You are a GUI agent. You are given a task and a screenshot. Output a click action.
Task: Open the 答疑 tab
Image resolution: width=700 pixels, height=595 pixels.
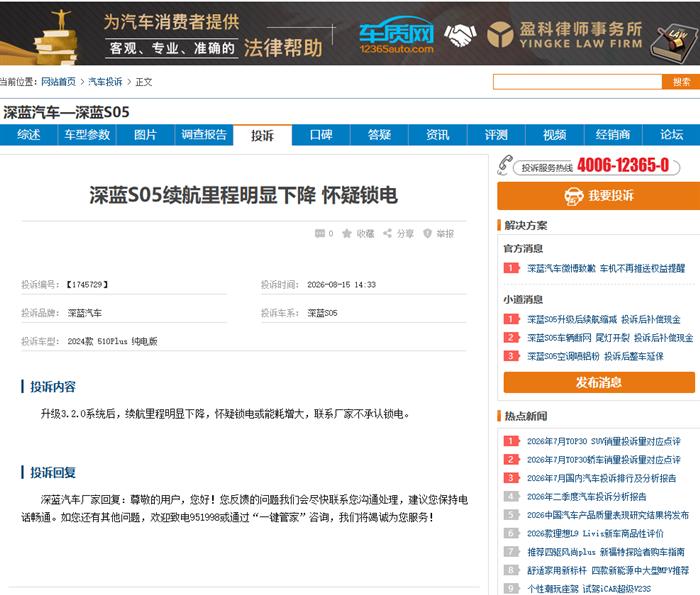tap(379, 135)
